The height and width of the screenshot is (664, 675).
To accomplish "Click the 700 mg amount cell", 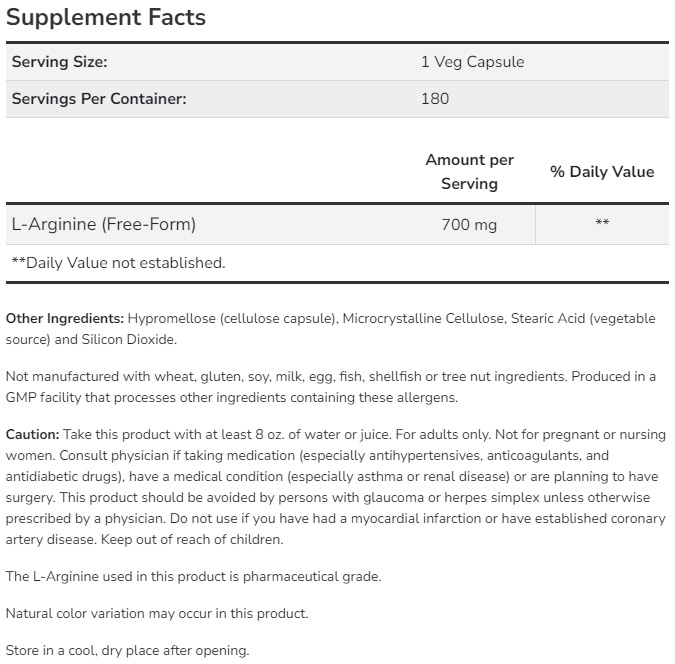I will [469, 225].
